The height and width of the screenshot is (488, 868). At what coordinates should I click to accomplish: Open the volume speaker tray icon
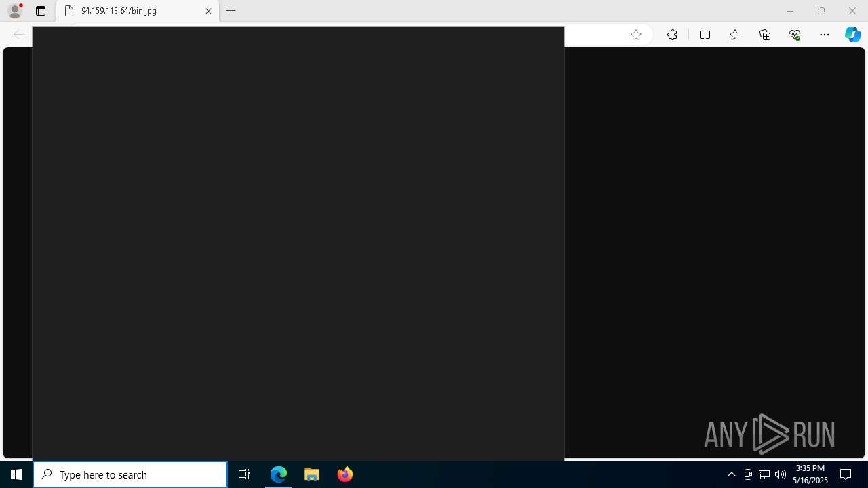781,474
